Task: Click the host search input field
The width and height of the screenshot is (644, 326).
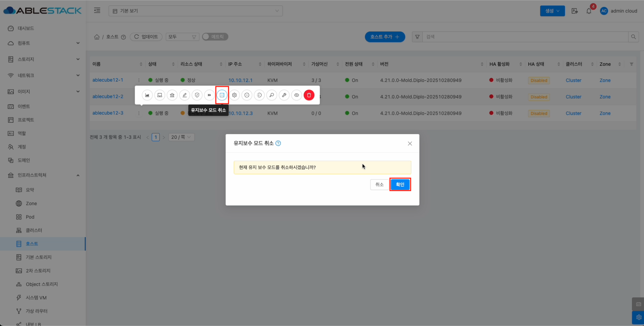Action: [525, 37]
